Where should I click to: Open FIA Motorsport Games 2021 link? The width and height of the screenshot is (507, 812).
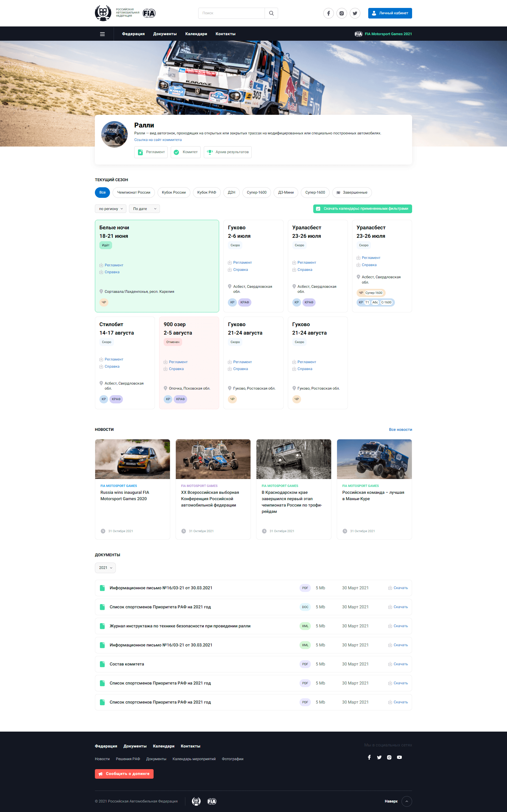[383, 34]
